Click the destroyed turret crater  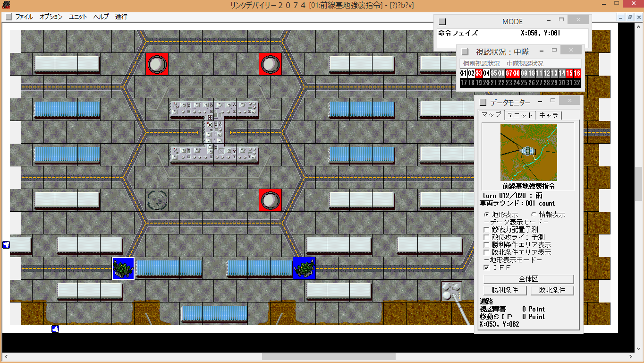[x=157, y=200]
